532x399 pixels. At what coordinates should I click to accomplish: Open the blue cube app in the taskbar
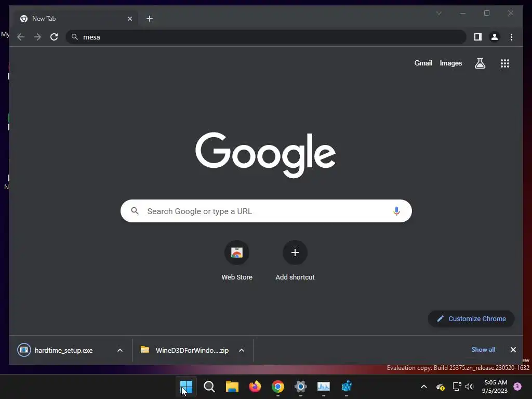347,387
